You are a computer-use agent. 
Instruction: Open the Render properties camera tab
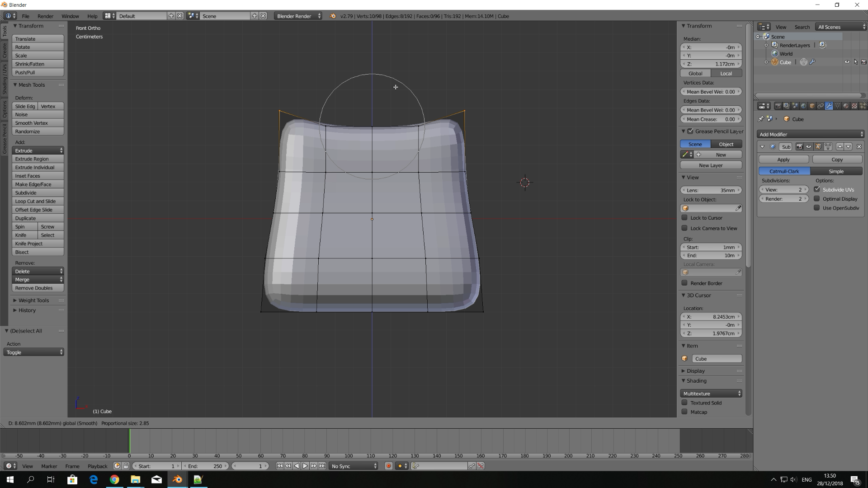click(x=778, y=106)
